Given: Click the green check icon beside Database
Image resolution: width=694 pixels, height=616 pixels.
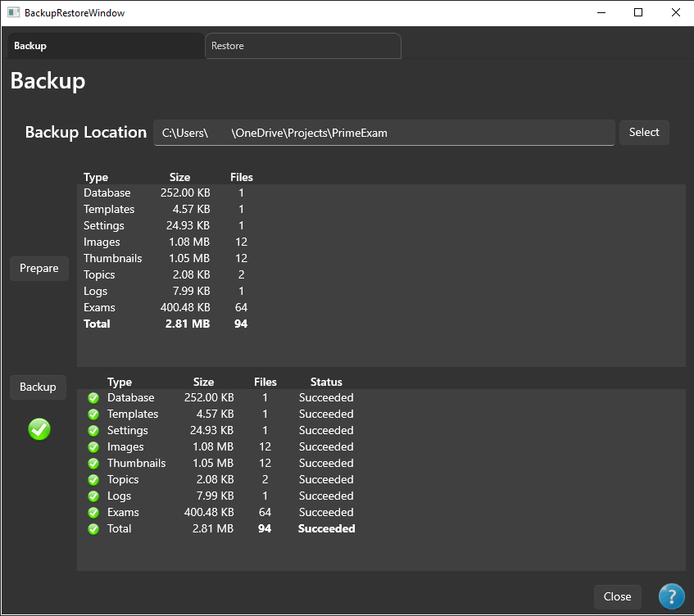Looking at the screenshot, I should point(93,398).
